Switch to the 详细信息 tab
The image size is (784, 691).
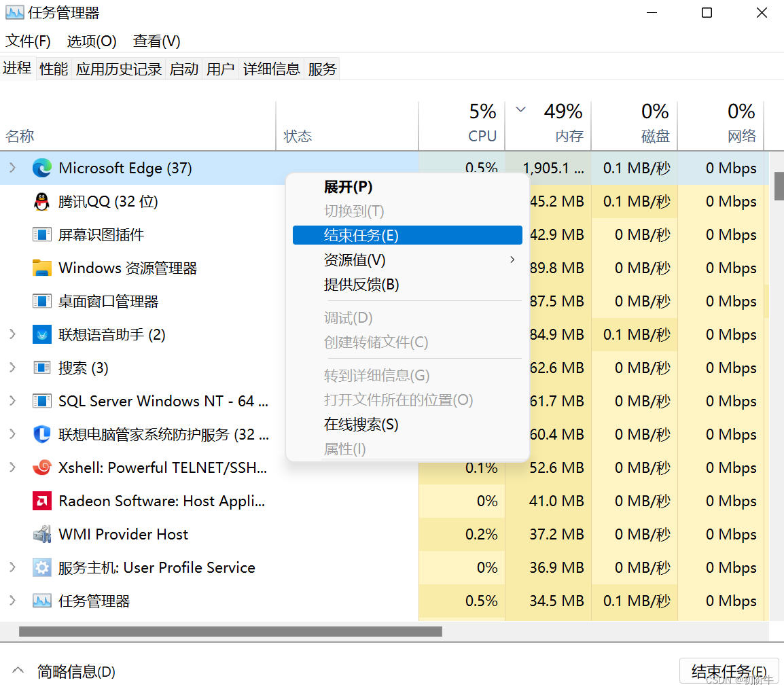[272, 69]
